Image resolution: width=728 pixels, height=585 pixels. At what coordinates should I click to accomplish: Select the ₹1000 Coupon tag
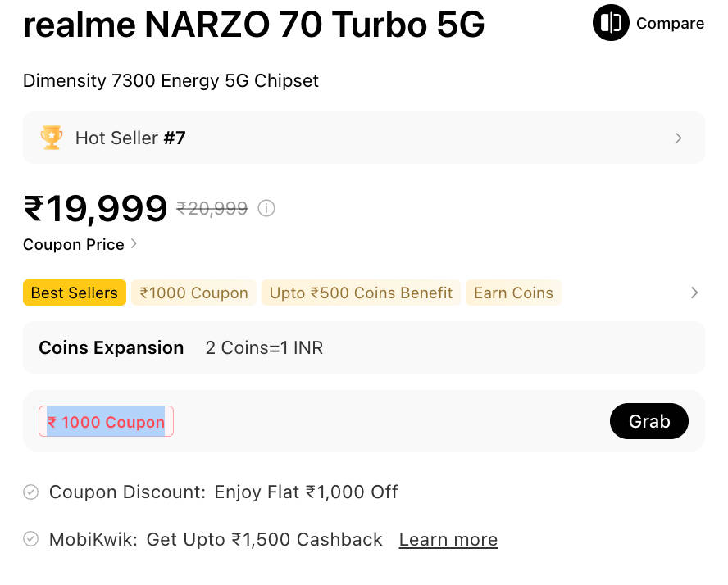tap(193, 292)
